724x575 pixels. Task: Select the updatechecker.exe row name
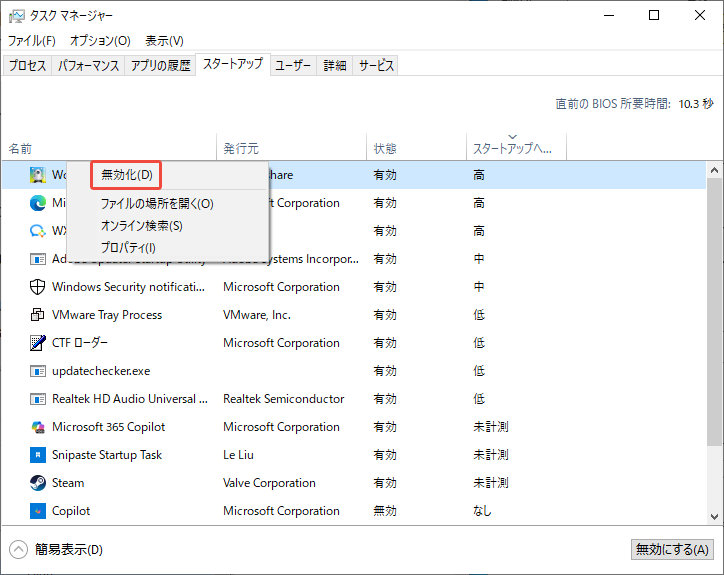pyautogui.click(x=101, y=371)
